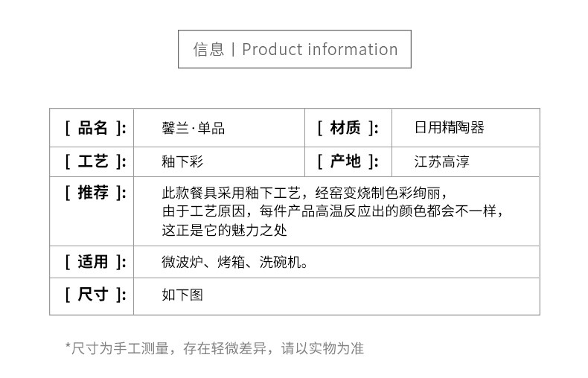This screenshot has width=588, height=378.
Task: Click the 信息 text in the header
Action: [x=208, y=49]
